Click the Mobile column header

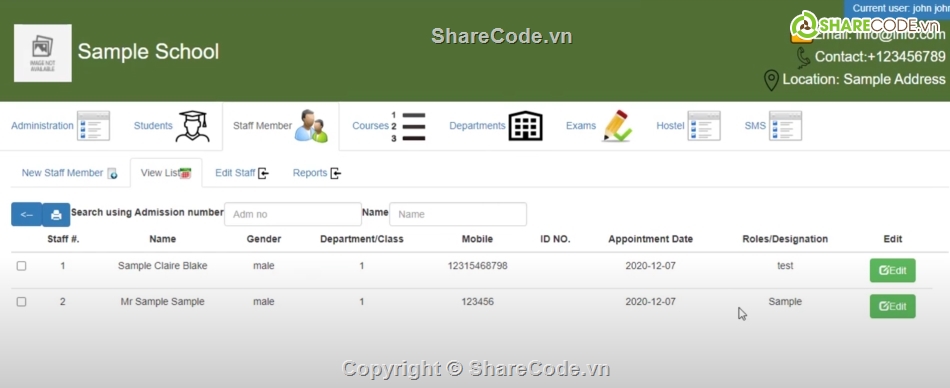click(477, 239)
